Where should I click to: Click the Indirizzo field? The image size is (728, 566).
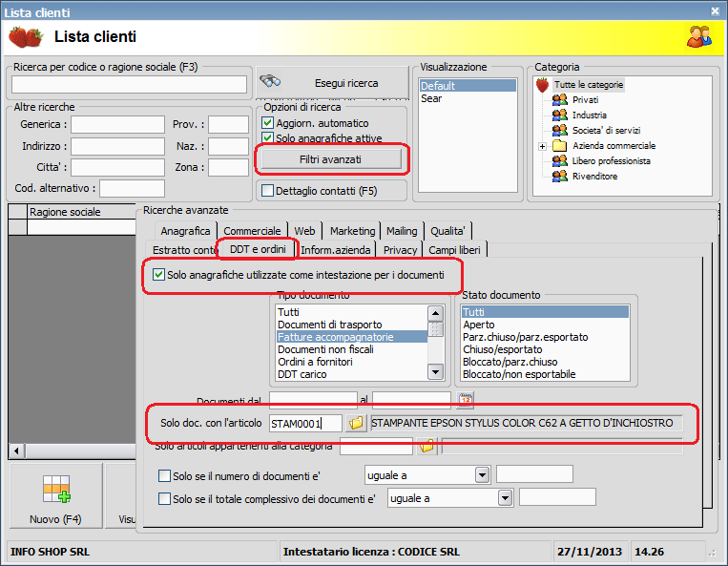click(x=117, y=146)
